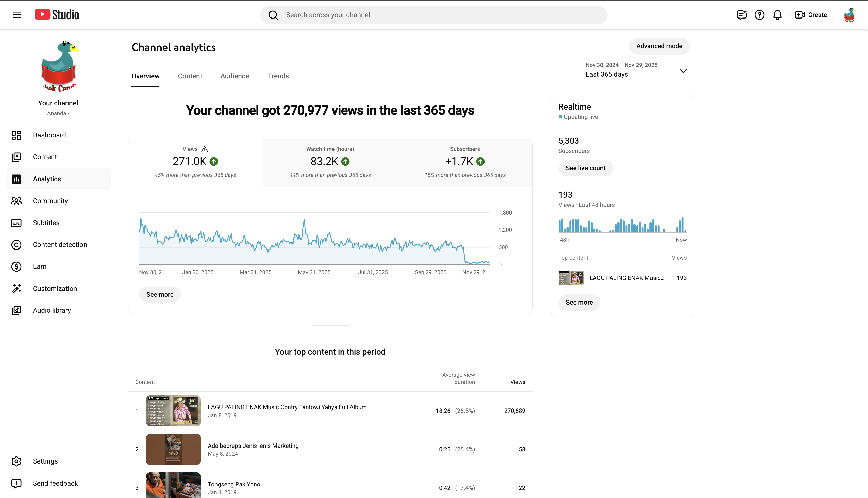Click the Realtime 48-hour bar chart

point(622,225)
